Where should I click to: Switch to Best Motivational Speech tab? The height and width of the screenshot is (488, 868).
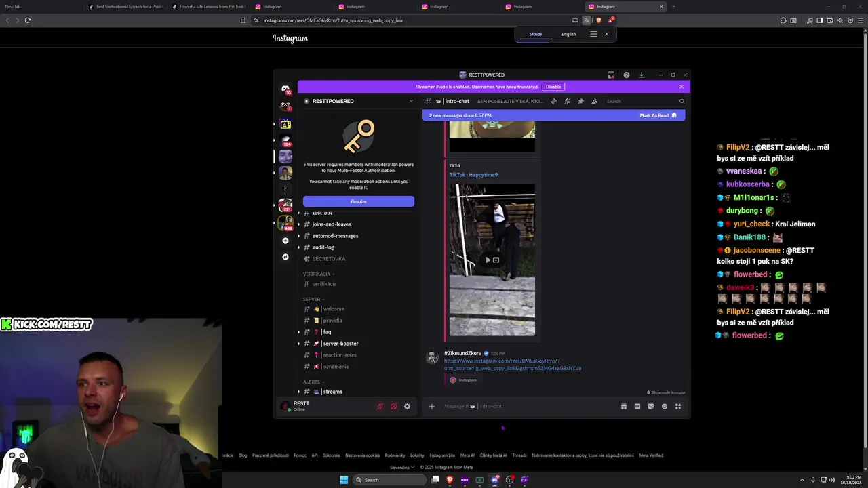pyautogui.click(x=125, y=7)
